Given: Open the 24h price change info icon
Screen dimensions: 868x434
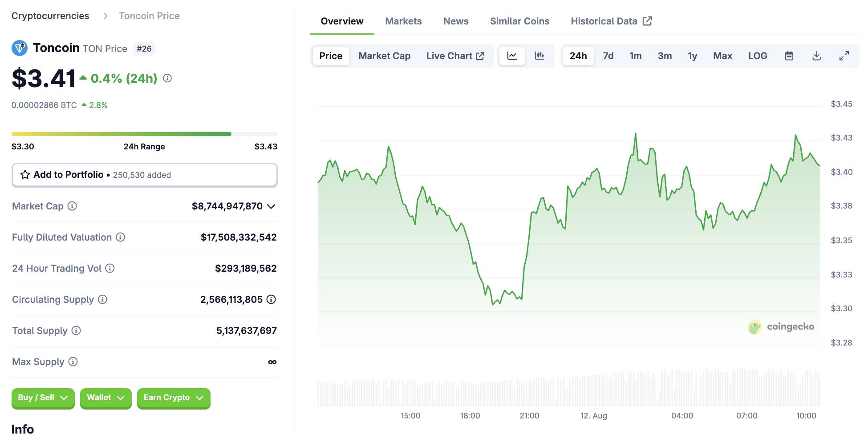Looking at the screenshot, I should coord(167,78).
